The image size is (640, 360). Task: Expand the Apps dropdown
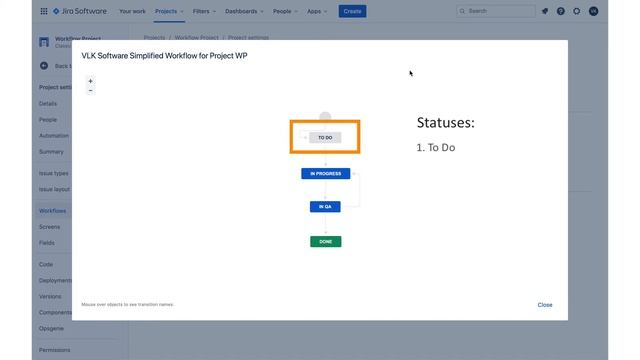[x=317, y=11]
